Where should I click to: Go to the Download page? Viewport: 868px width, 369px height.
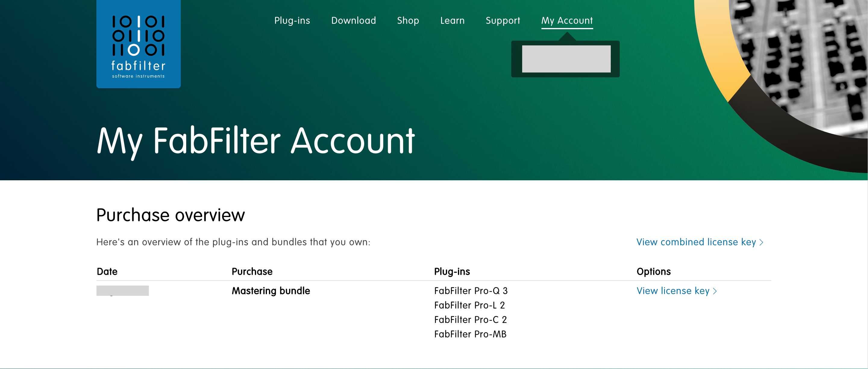tap(353, 20)
